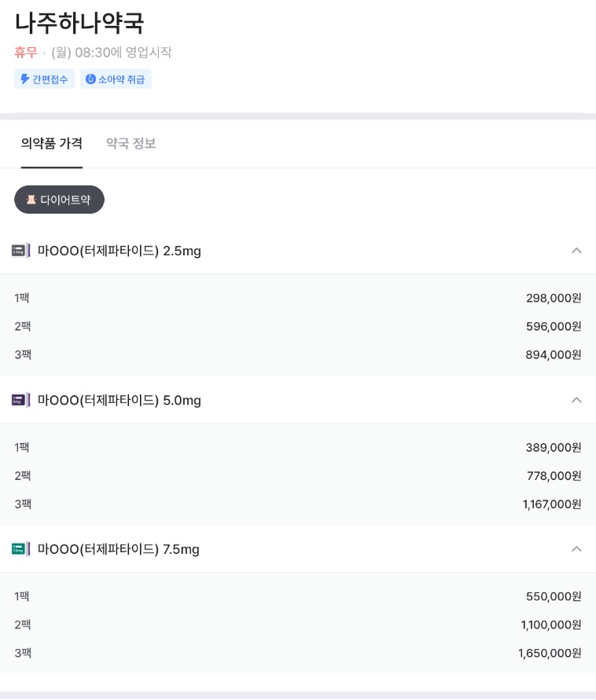Click the 5.0mg medicine box icon

(20, 400)
